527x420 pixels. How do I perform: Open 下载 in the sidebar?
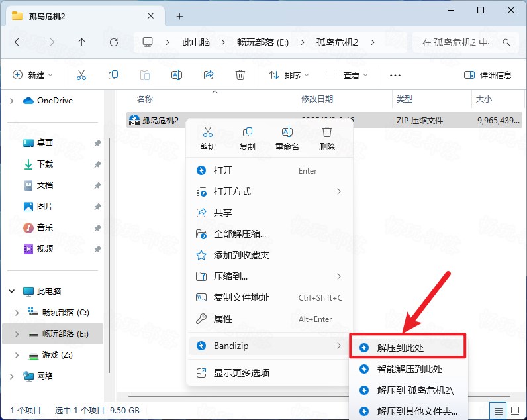pyautogui.click(x=38, y=164)
